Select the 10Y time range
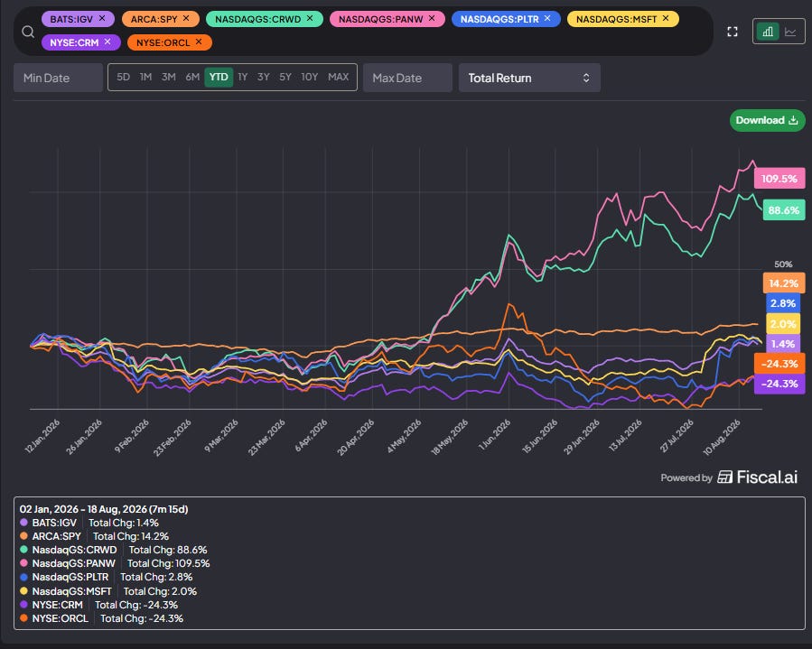This screenshot has height=649, width=812. (x=310, y=77)
